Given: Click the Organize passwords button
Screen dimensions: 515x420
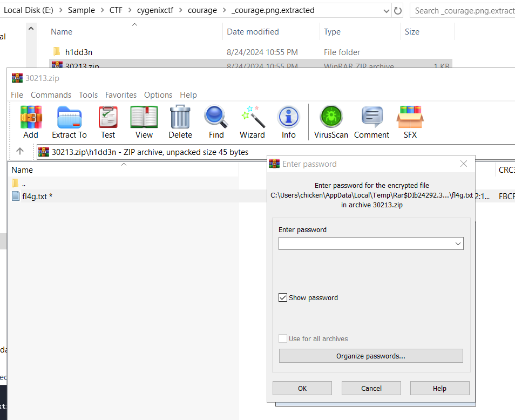Looking at the screenshot, I should tap(370, 356).
